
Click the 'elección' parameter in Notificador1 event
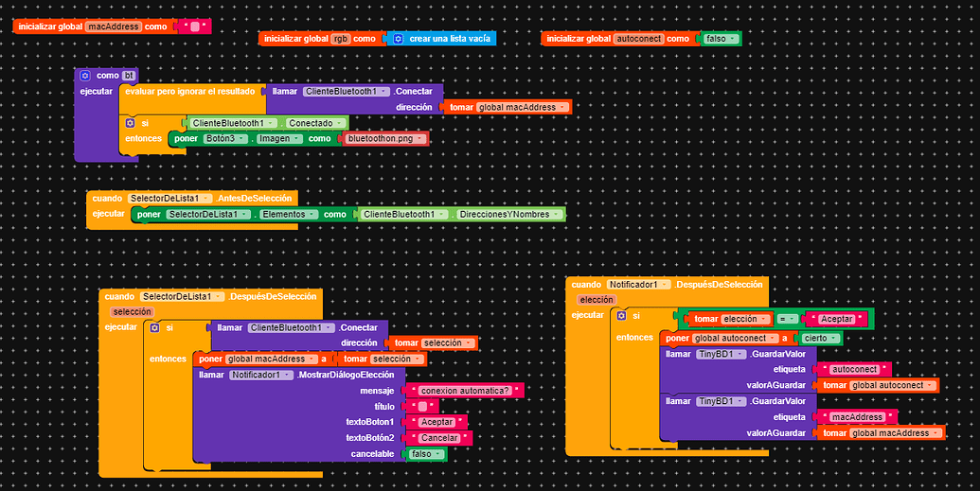pyautogui.click(x=597, y=300)
